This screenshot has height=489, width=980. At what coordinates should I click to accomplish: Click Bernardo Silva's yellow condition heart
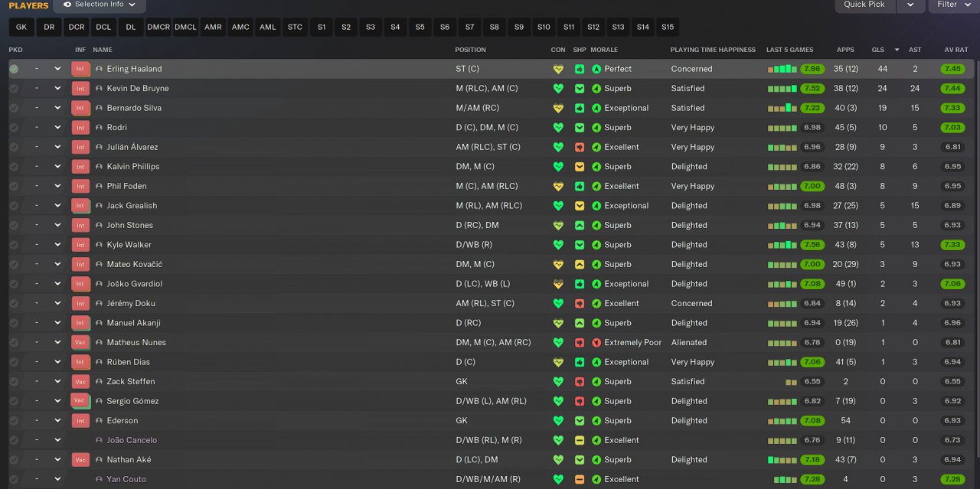point(558,108)
